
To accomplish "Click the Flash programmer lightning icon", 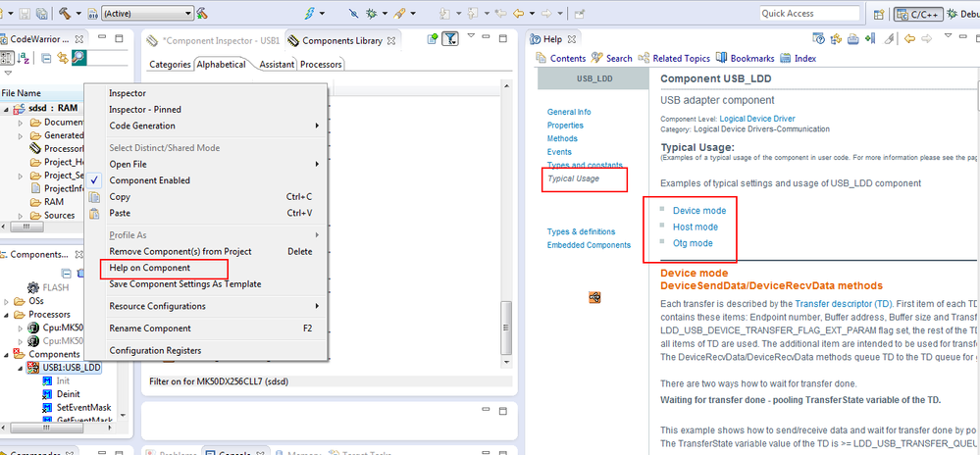I will point(309,13).
